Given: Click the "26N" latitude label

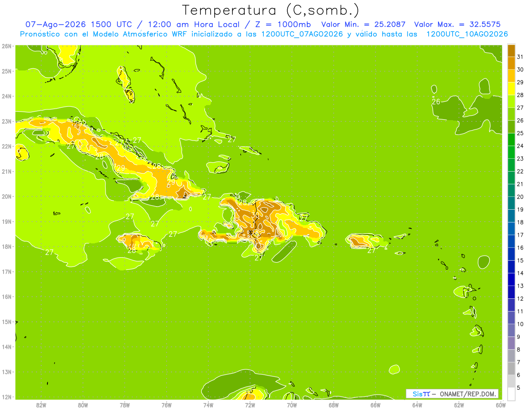Looking at the screenshot, I should [x=7, y=46].
